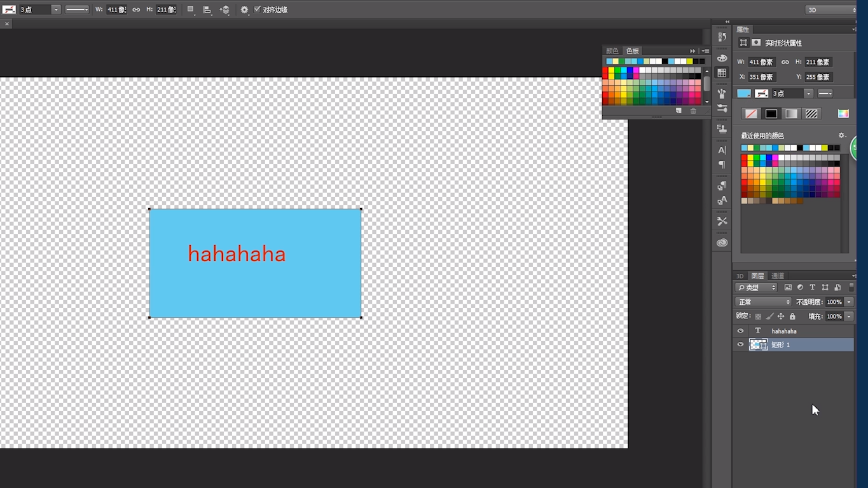The width and height of the screenshot is (868, 488).
Task: Select the 属性 Properties tab
Action: [x=743, y=29]
